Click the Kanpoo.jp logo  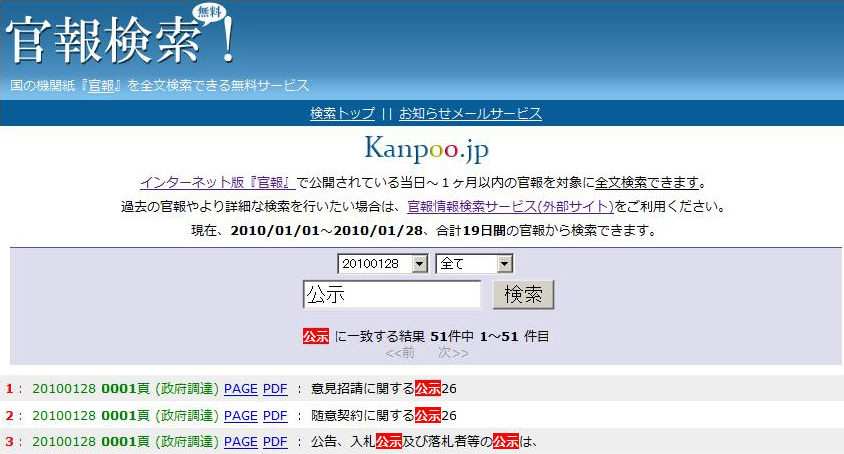[427, 149]
